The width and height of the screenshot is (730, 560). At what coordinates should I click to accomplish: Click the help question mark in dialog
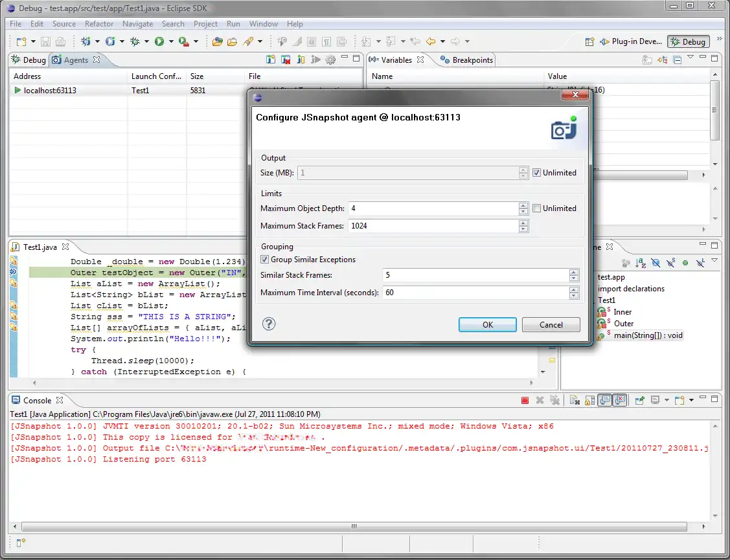coord(269,324)
